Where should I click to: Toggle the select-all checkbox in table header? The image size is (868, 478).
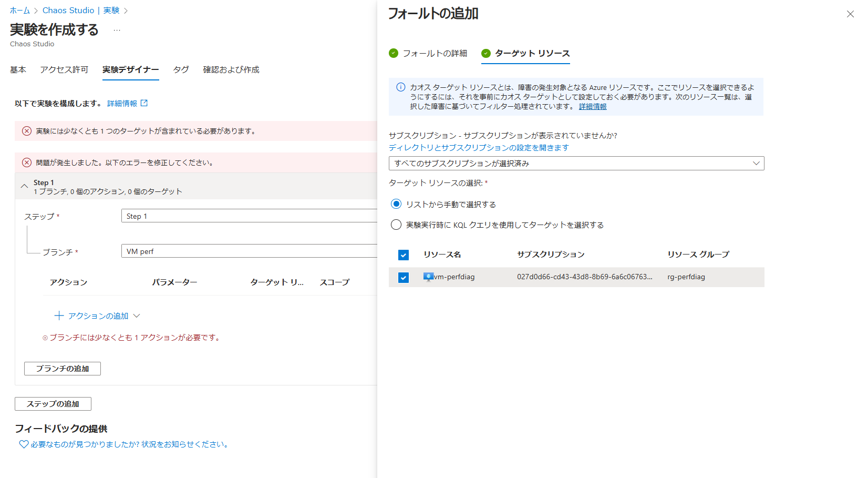(x=404, y=255)
